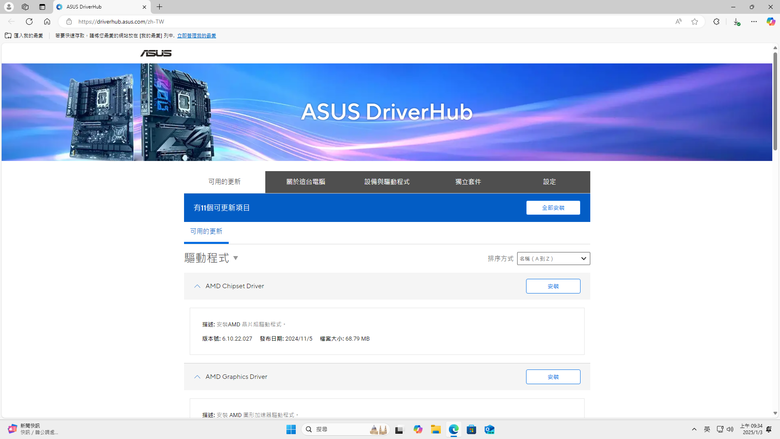The width and height of the screenshot is (780, 439).
Task: Show hidden system tray icons
Action: click(x=694, y=430)
